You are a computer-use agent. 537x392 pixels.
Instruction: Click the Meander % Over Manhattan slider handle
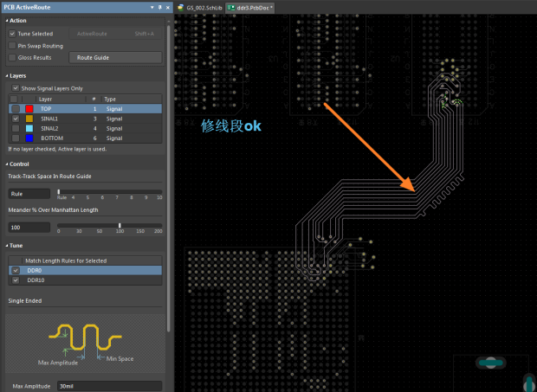pos(120,225)
